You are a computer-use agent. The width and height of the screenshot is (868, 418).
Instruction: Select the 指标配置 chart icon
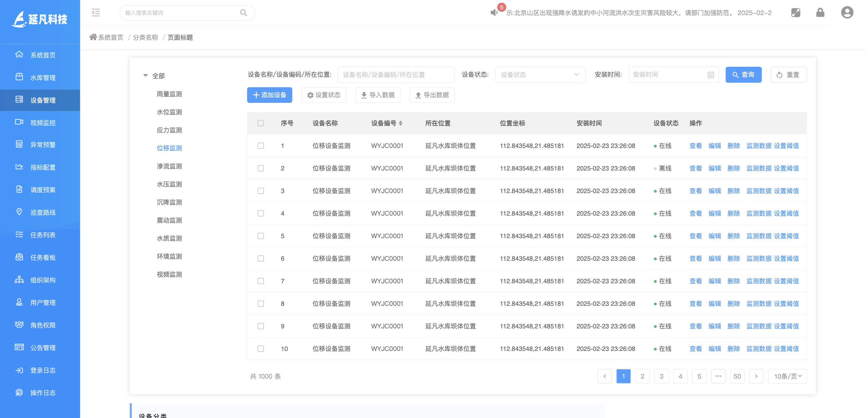click(19, 167)
